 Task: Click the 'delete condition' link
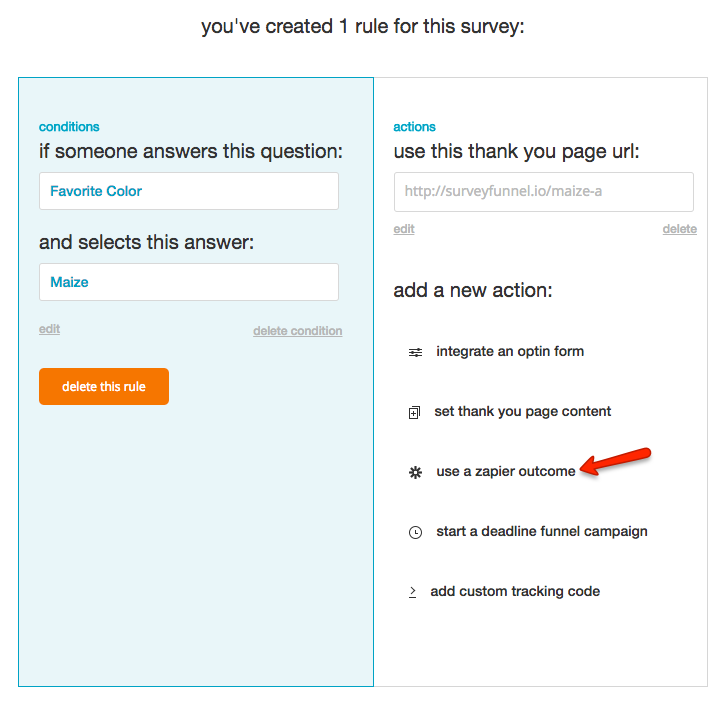point(297,331)
